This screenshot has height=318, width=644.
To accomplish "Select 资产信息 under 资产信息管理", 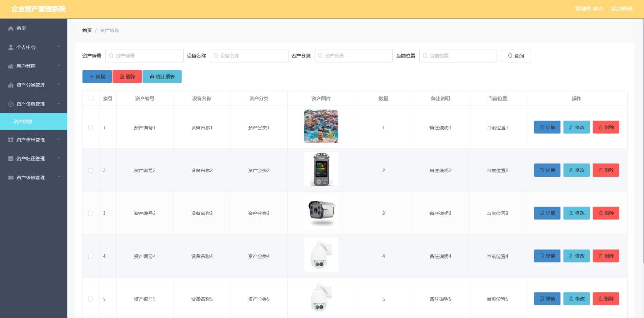I will coord(34,121).
